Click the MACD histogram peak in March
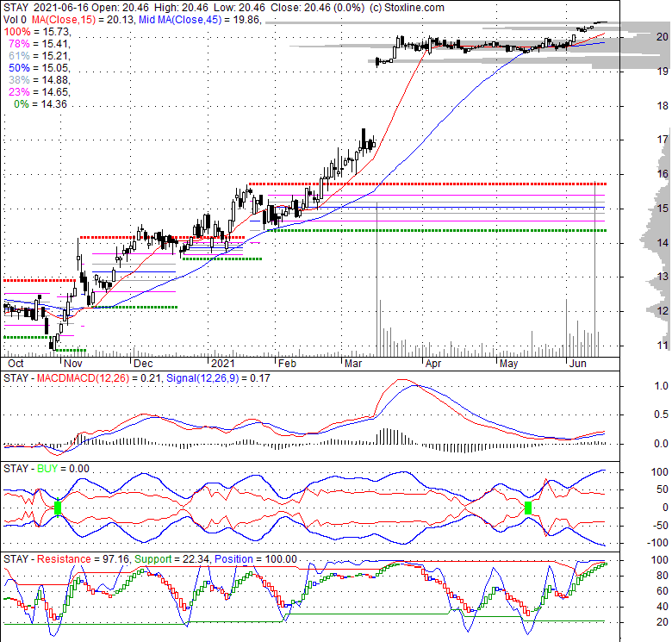Screen dimensions: 672x642 click(x=388, y=436)
